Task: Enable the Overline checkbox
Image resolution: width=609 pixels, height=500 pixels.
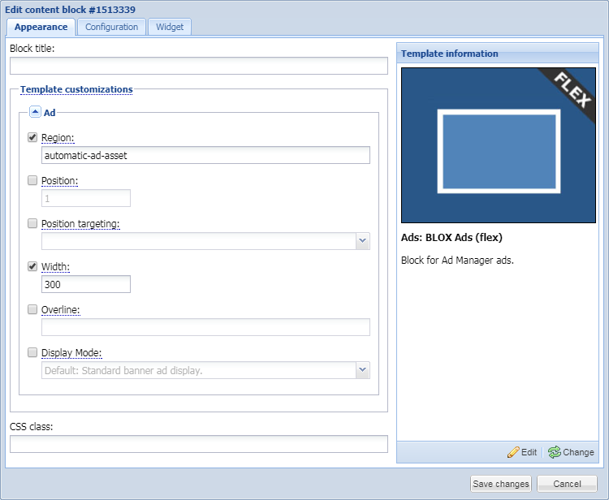Action: coord(33,310)
